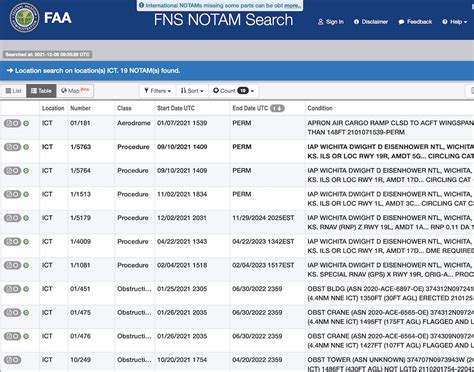Click end date 04/22/2023 1342EST

(263, 241)
